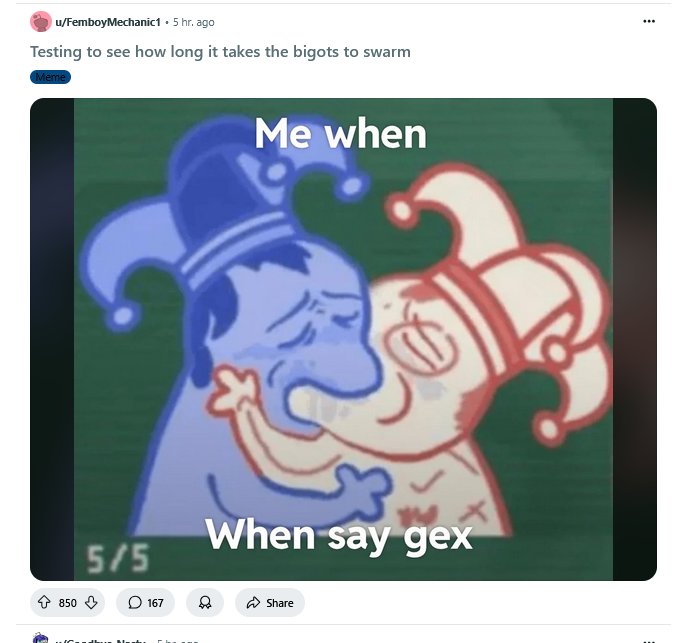
Task: Click the Me when caption on the image
Action: (340, 134)
